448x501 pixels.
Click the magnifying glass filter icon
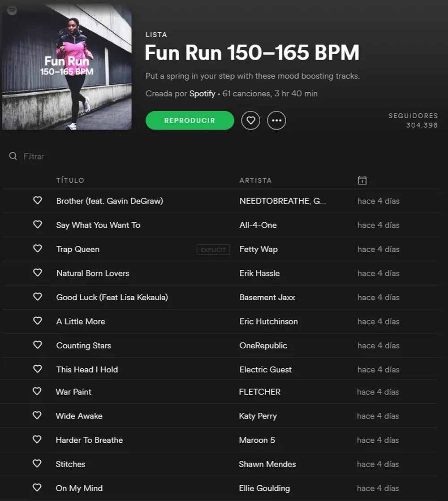[13, 156]
